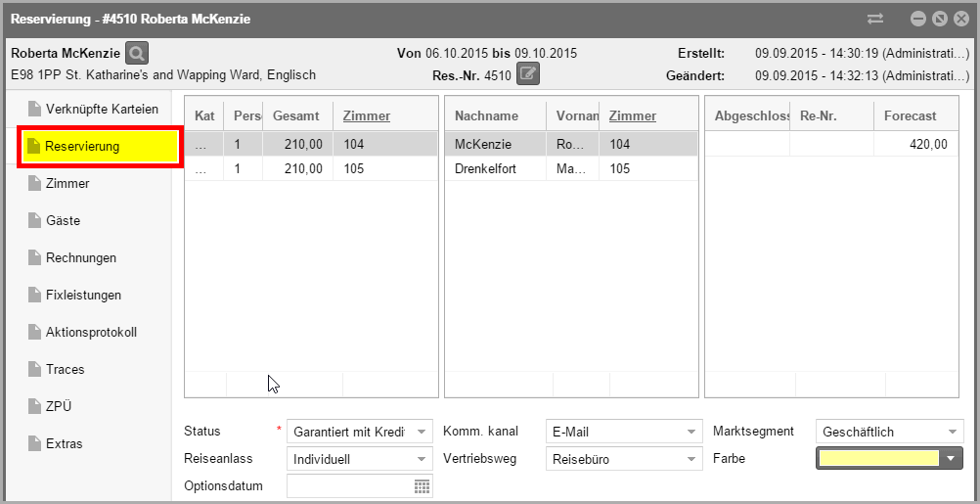Expand the Status dropdown
Screen dimensions: 980x504
click(x=421, y=432)
